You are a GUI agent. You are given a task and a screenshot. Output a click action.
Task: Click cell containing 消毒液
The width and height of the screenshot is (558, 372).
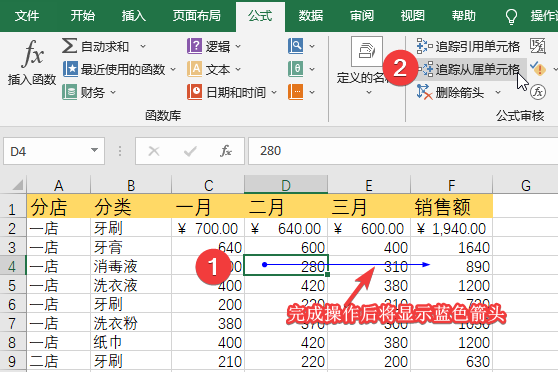(131, 266)
